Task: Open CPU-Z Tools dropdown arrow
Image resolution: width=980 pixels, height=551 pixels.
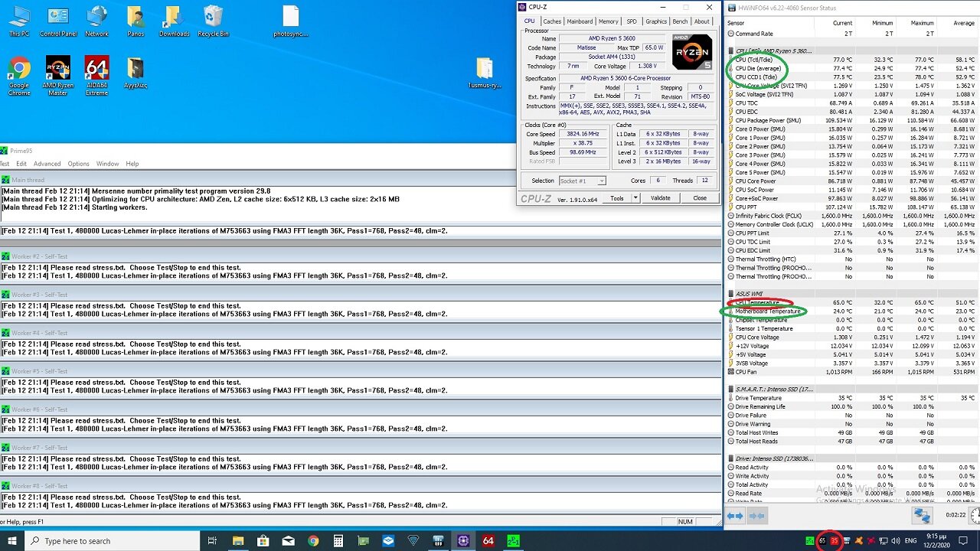Action: (635, 198)
